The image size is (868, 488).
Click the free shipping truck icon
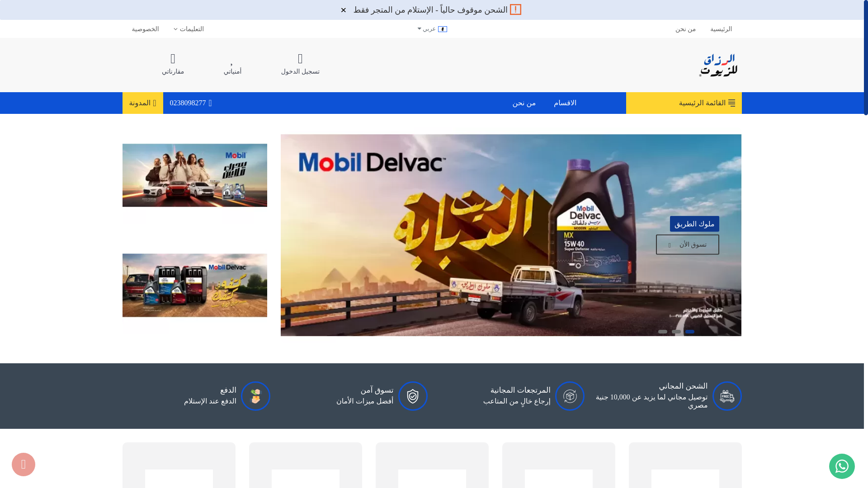tap(727, 396)
